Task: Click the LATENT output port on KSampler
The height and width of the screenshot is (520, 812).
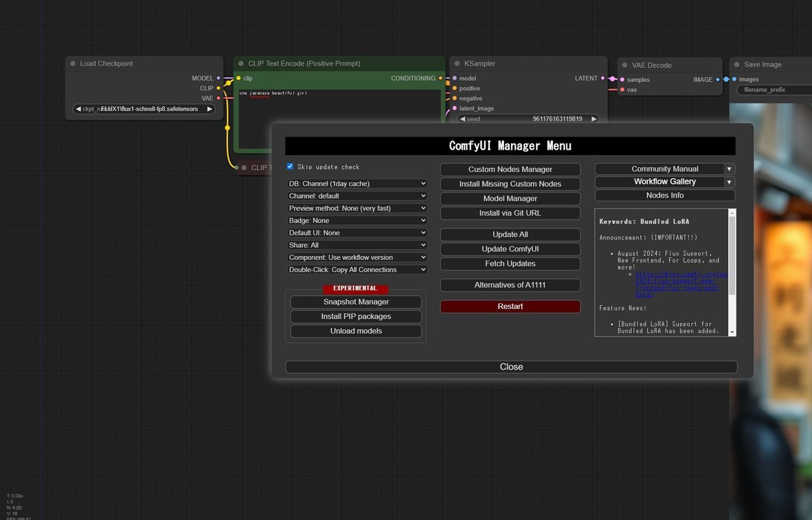Action: (604, 79)
